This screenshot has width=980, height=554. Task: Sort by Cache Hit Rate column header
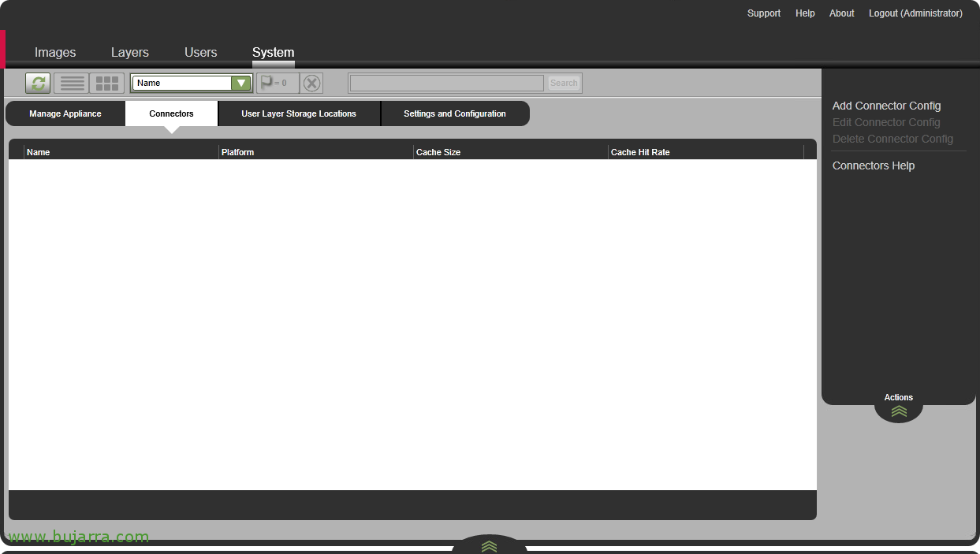click(x=640, y=152)
